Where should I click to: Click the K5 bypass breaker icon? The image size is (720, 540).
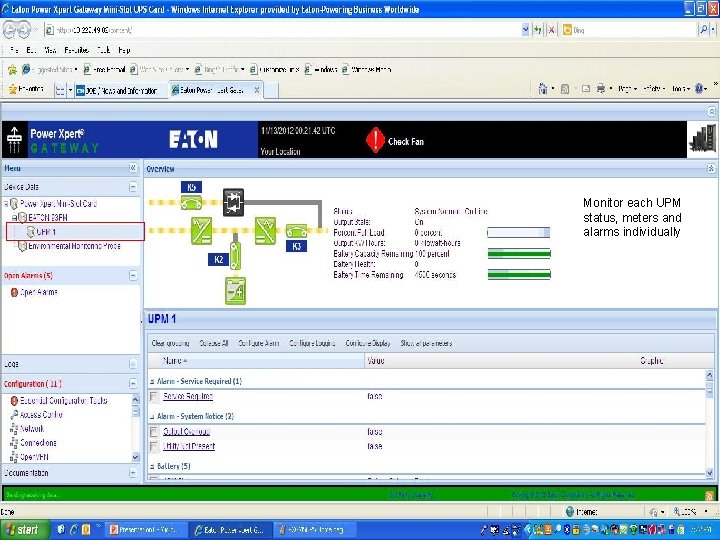click(x=191, y=202)
